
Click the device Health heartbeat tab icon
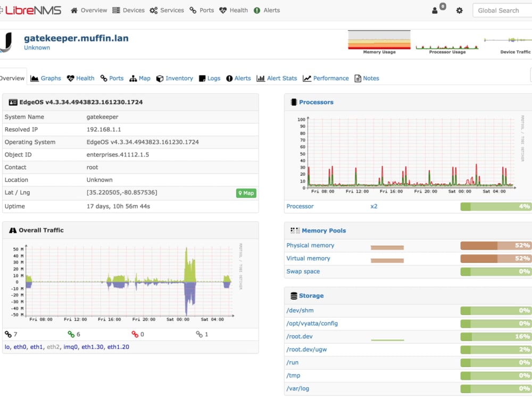(71, 78)
